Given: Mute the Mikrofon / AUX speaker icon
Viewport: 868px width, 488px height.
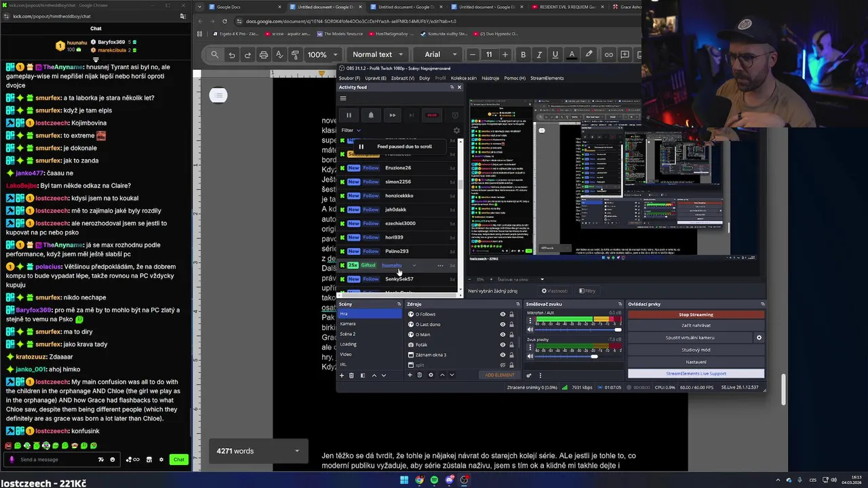Looking at the screenshot, I should click(530, 329).
